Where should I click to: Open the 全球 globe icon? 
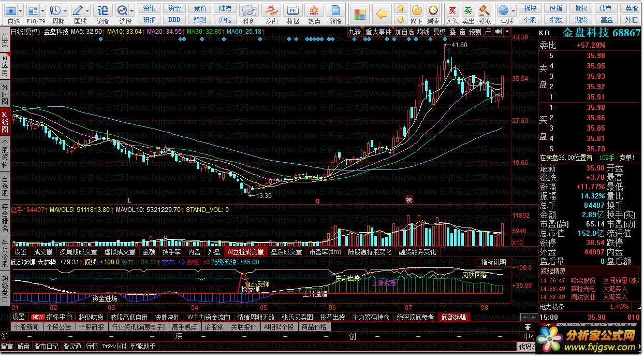click(503, 10)
